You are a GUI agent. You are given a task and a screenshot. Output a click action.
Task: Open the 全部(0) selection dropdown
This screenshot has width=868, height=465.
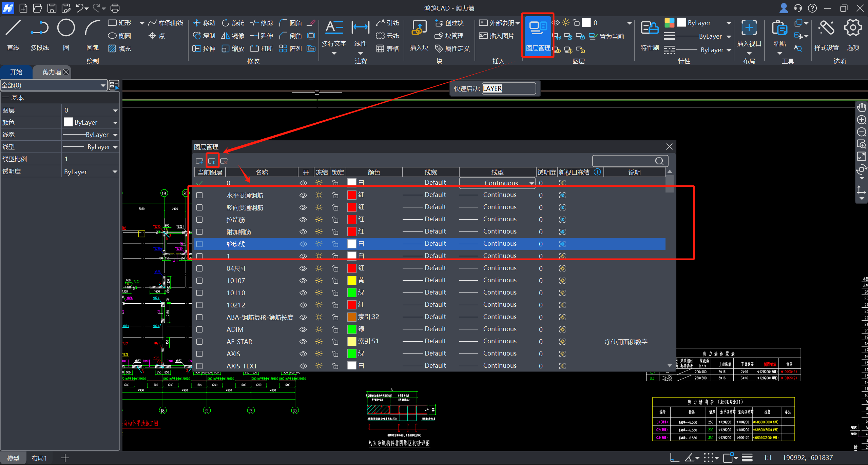click(x=103, y=85)
